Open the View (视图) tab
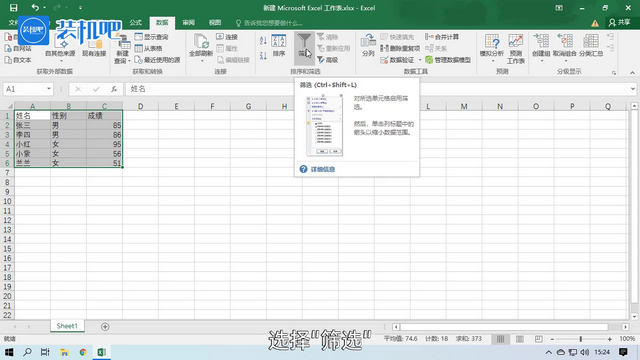The width and height of the screenshot is (640, 360). click(x=215, y=22)
